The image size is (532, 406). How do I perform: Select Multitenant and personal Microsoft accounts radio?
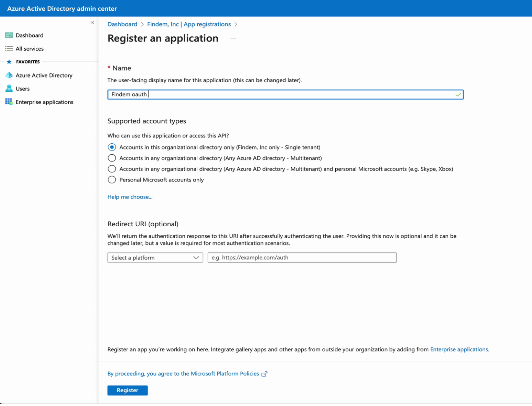click(x=112, y=169)
